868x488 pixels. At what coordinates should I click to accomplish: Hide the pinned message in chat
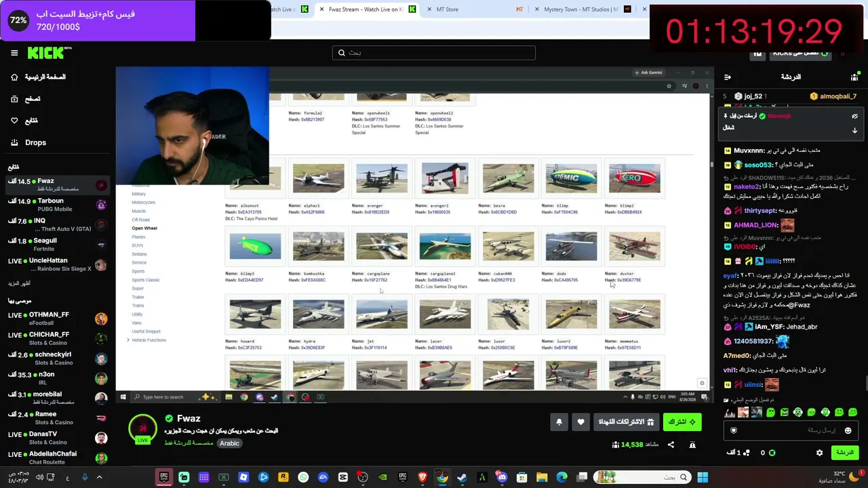pos(854,117)
